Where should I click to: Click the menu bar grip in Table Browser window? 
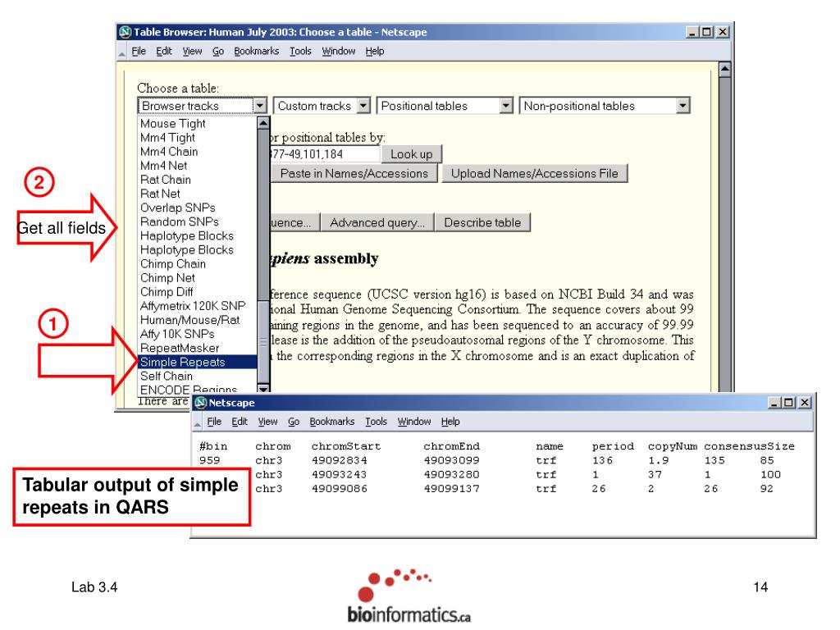(x=122, y=52)
